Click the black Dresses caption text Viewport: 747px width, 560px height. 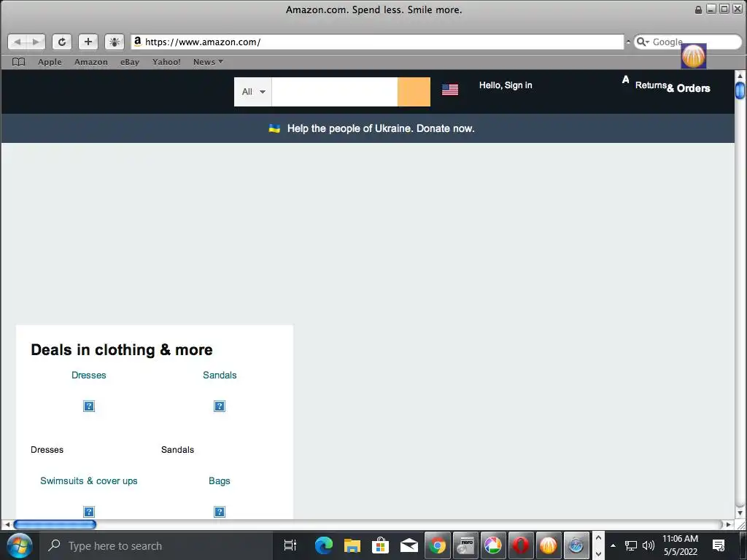point(47,449)
